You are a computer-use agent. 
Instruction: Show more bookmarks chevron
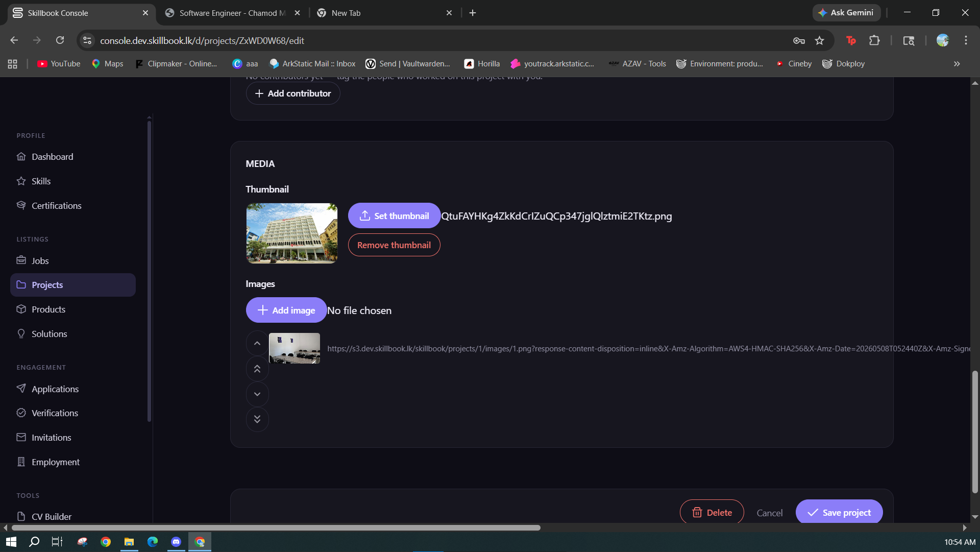coord(957,64)
